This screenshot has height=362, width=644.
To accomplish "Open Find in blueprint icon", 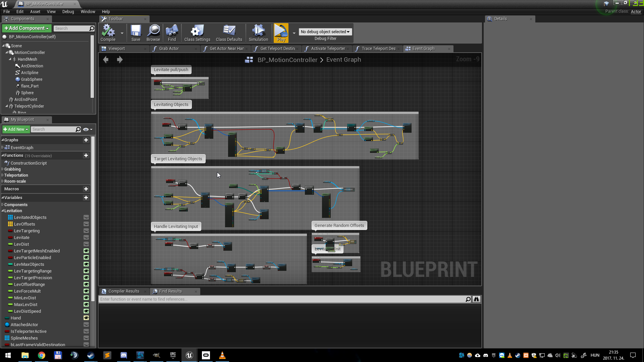I will pyautogui.click(x=172, y=33).
